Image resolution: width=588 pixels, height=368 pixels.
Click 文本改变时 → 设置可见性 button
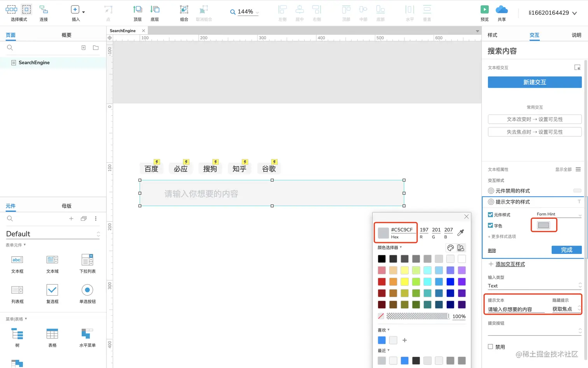(535, 119)
